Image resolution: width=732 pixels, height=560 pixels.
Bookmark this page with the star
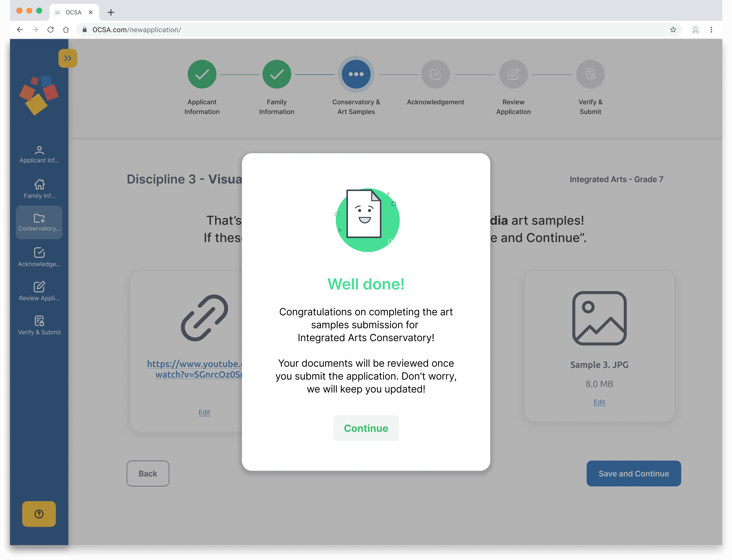point(673,30)
